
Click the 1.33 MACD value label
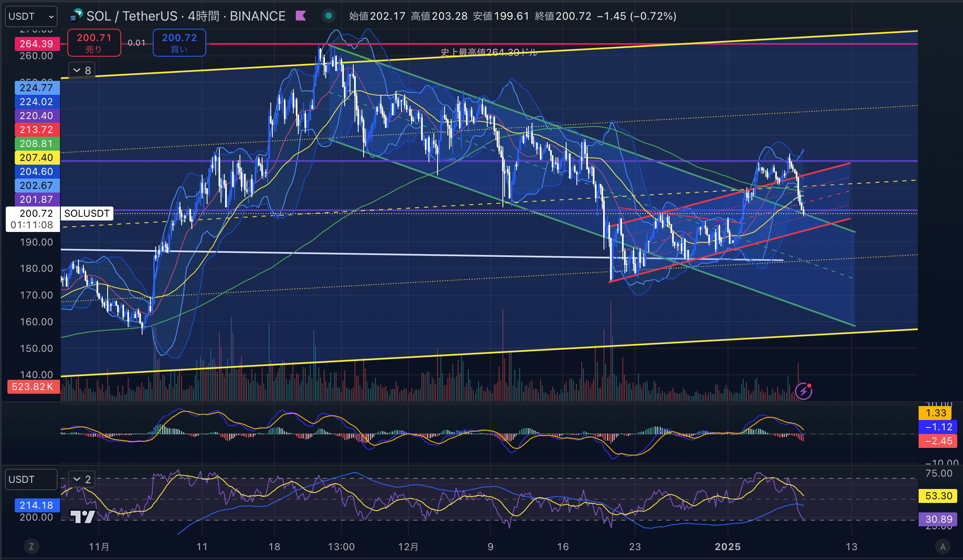tap(936, 413)
